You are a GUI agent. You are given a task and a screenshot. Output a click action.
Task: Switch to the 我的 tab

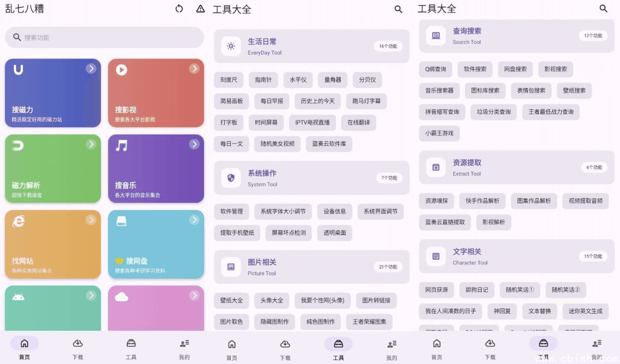(184, 347)
